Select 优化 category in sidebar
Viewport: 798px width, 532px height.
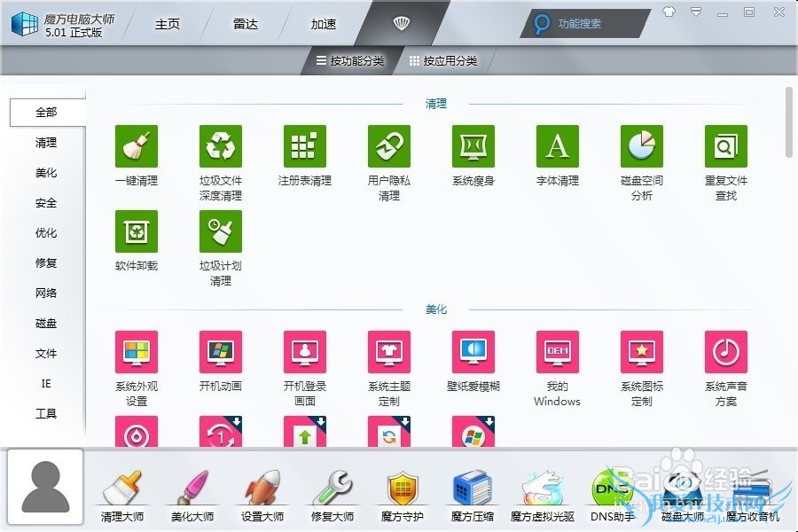46,233
